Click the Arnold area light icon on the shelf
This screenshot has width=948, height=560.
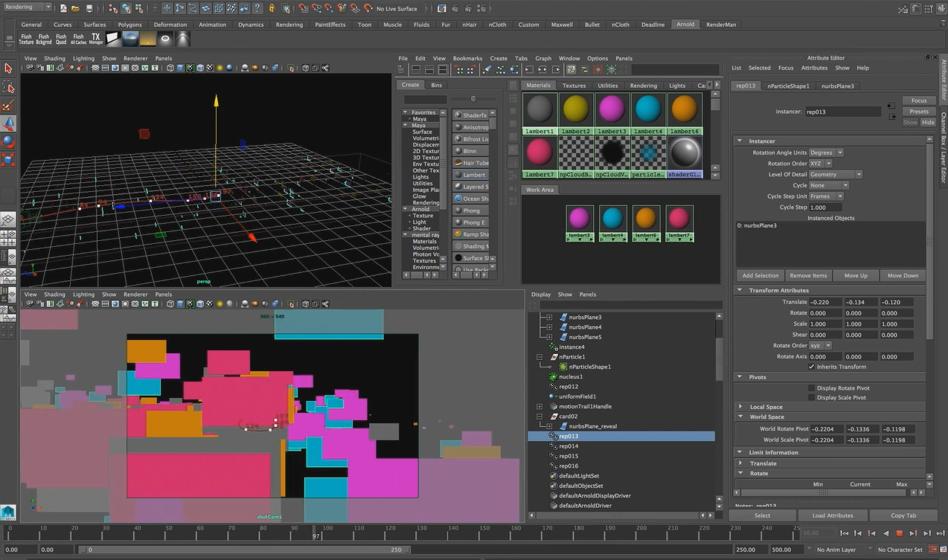click(113, 39)
